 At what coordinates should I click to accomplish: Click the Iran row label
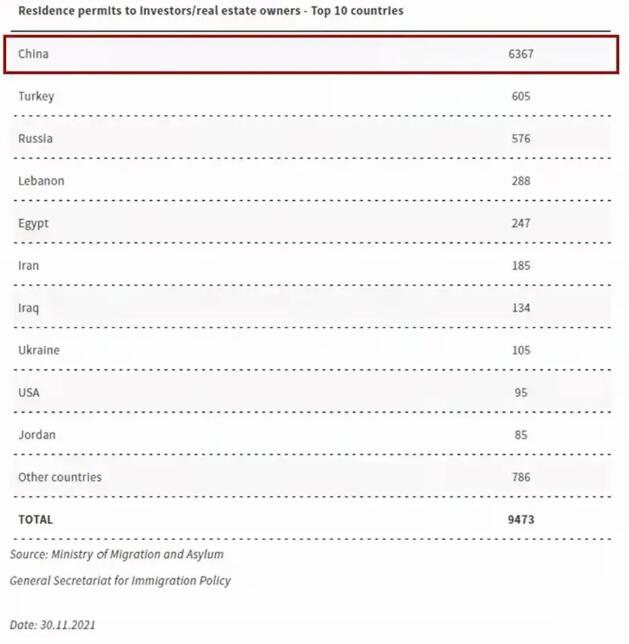click(29, 266)
